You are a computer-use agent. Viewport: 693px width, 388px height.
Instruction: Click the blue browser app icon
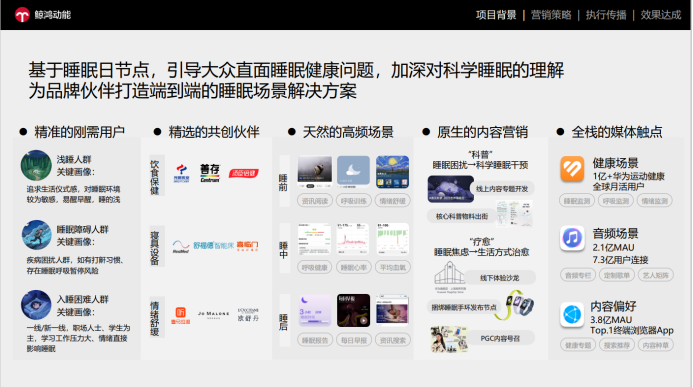(x=572, y=315)
